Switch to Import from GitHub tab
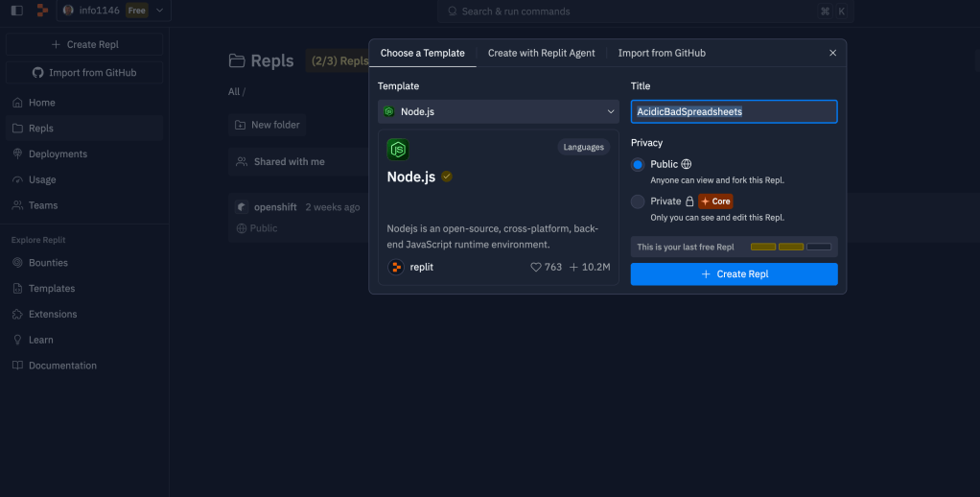The width and height of the screenshot is (980, 497). 662,53
